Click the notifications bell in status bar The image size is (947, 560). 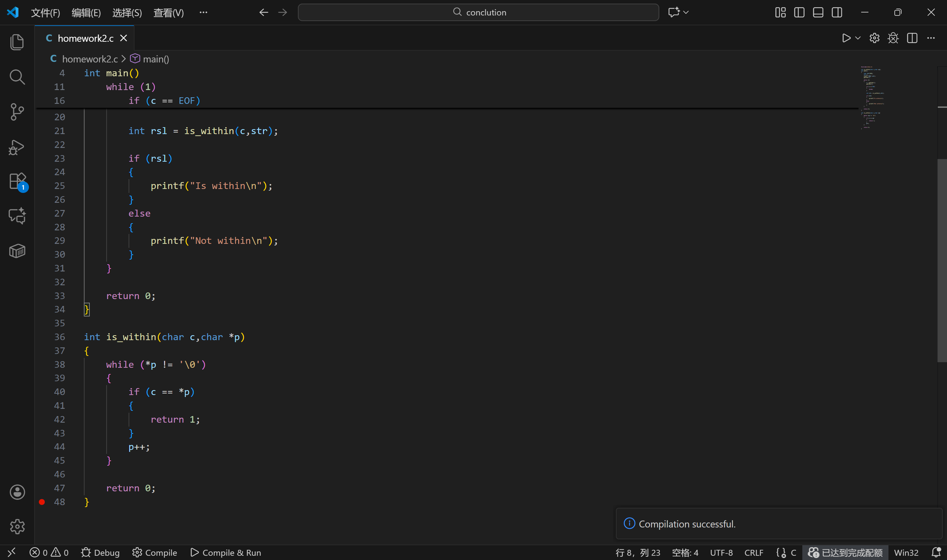(x=936, y=552)
